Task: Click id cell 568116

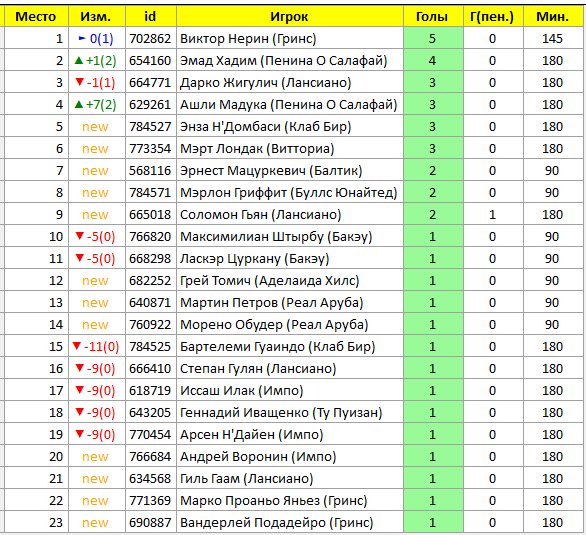Action: pos(151,170)
